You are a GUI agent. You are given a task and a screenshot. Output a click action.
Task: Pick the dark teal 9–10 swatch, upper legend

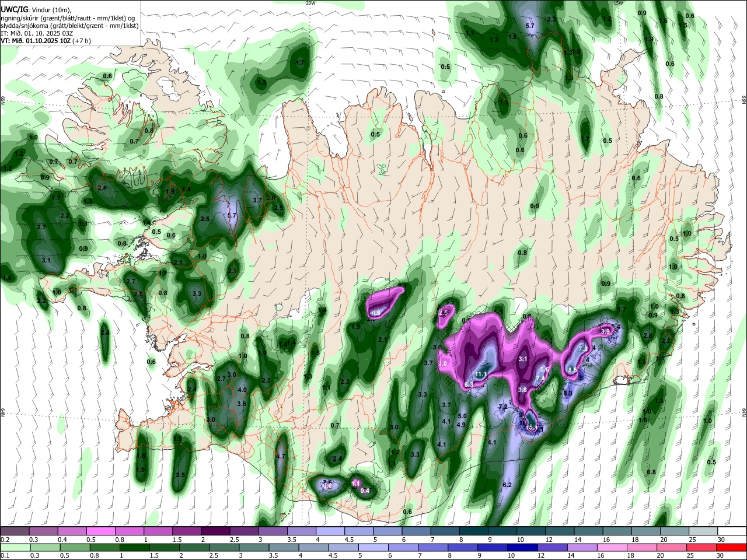[502, 531]
